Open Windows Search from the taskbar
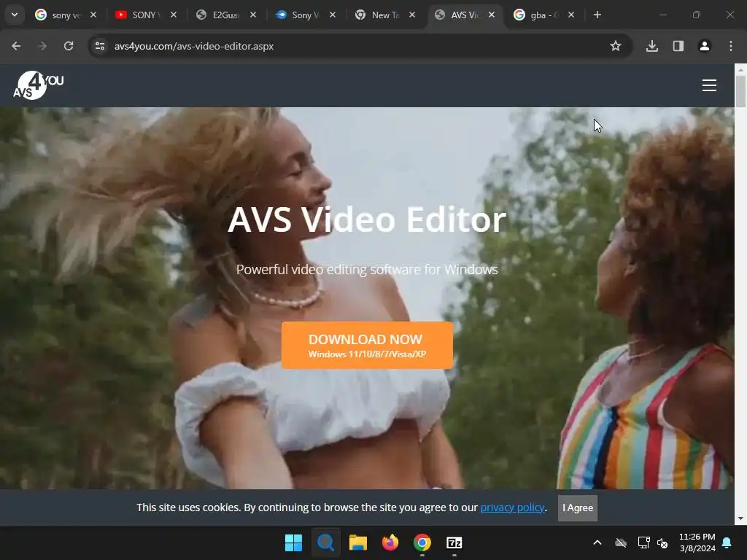This screenshot has height=560, width=747. point(326,542)
